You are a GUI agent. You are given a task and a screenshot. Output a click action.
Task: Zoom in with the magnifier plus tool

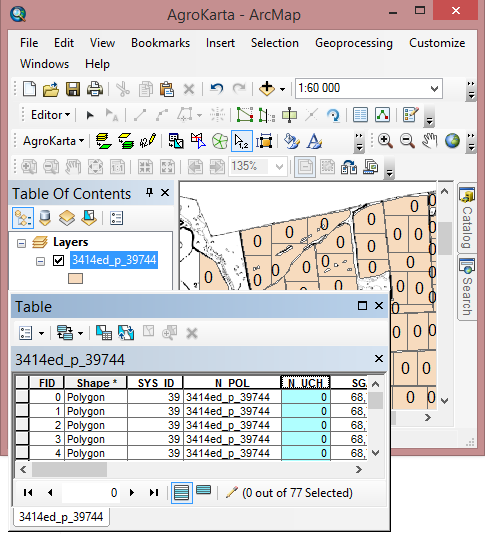coord(385,141)
